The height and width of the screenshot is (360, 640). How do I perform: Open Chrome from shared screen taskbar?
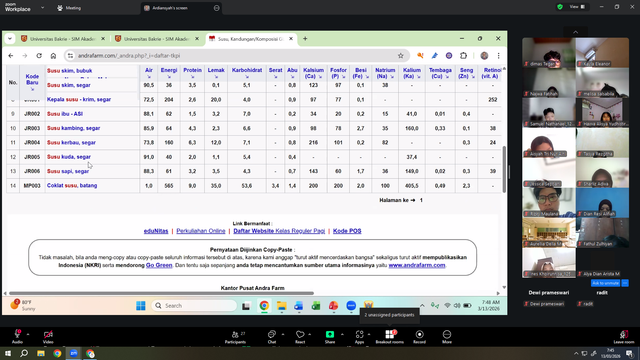pos(264,306)
